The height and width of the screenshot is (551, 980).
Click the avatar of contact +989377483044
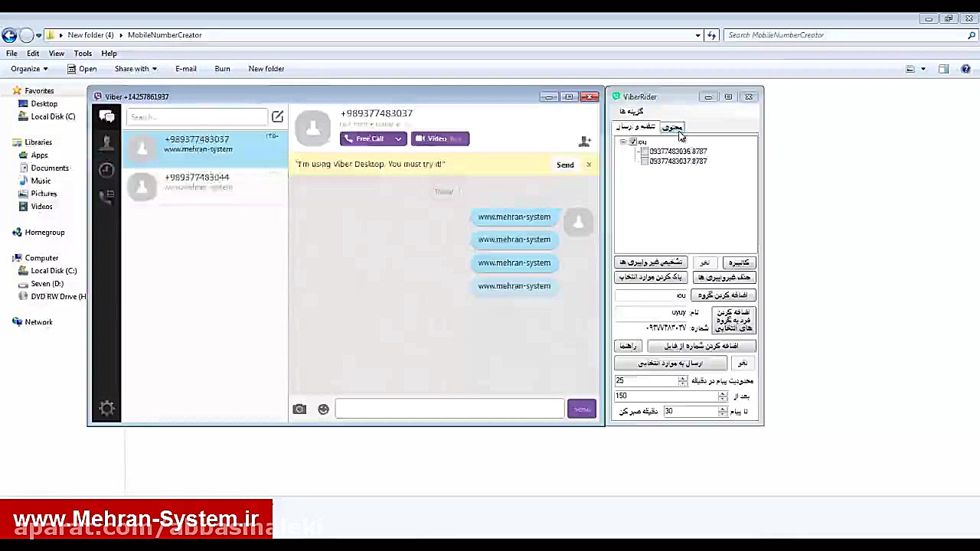142,186
